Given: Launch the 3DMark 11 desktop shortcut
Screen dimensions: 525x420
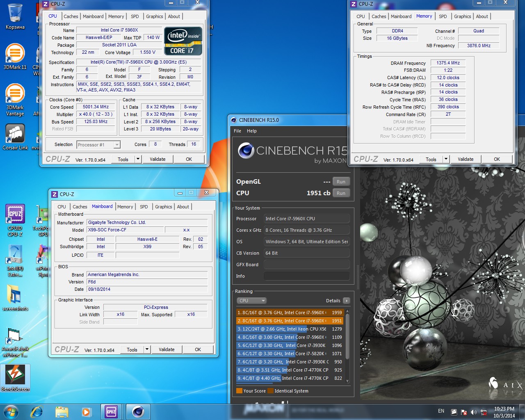Looking at the screenshot, I should pos(15,57).
